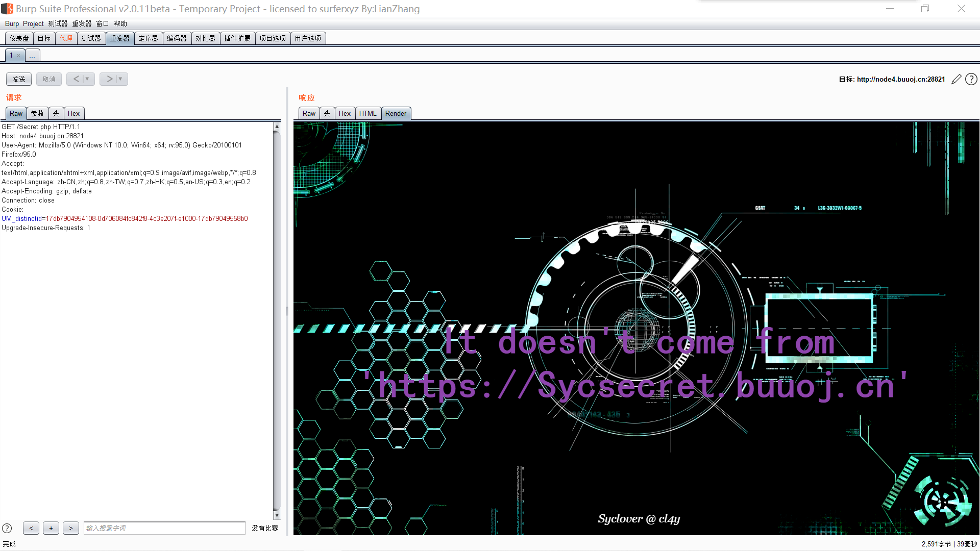980x551 pixels.
Task: Open history back dropdown arrow
Action: [87, 79]
